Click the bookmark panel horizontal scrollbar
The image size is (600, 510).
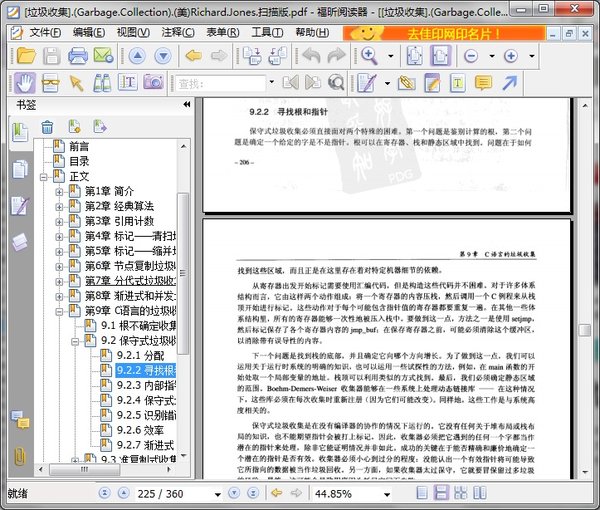85,469
